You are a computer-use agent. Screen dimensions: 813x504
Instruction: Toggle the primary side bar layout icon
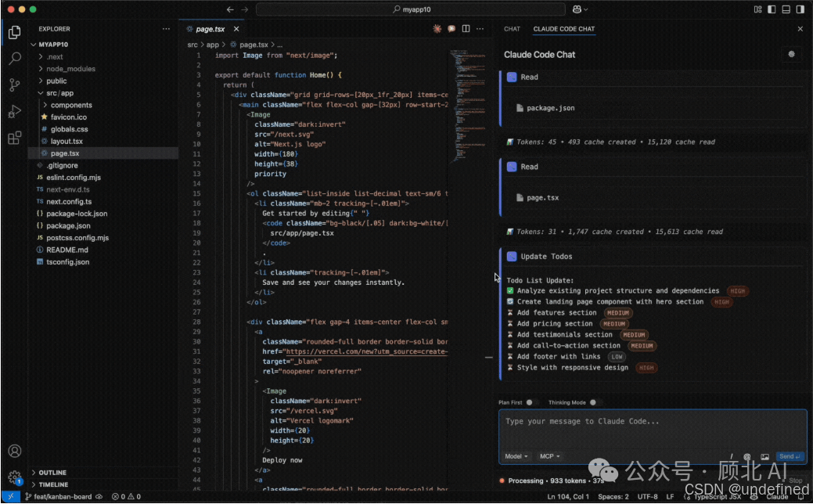772,9
